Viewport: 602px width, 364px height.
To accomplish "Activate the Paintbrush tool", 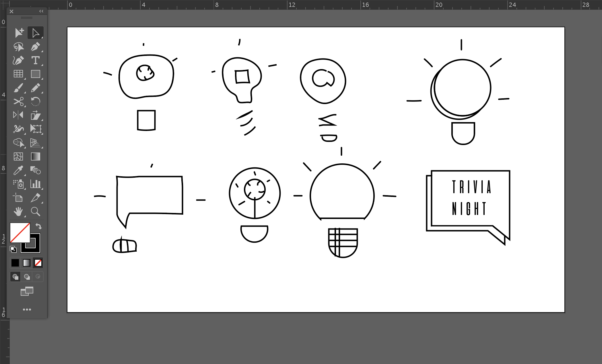I will point(18,88).
